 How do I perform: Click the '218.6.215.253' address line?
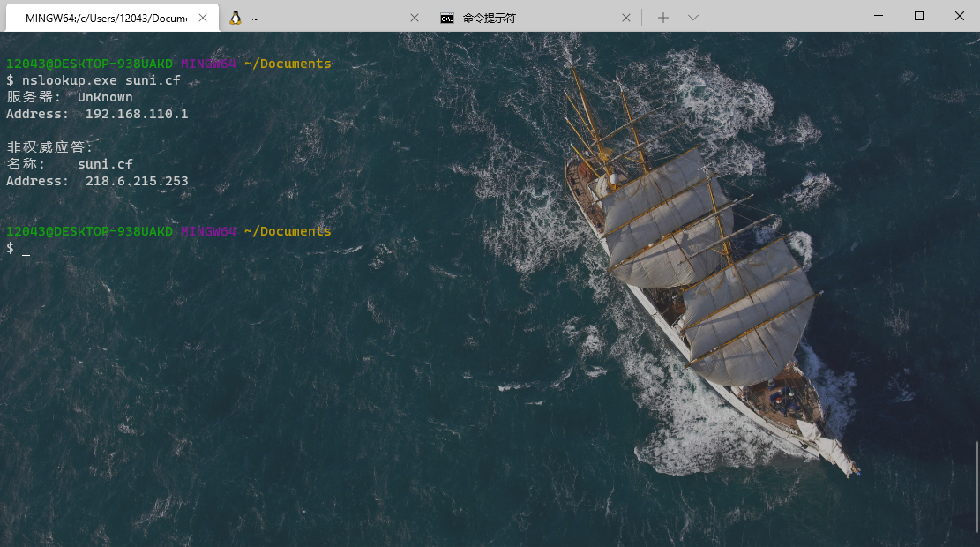coord(97,181)
